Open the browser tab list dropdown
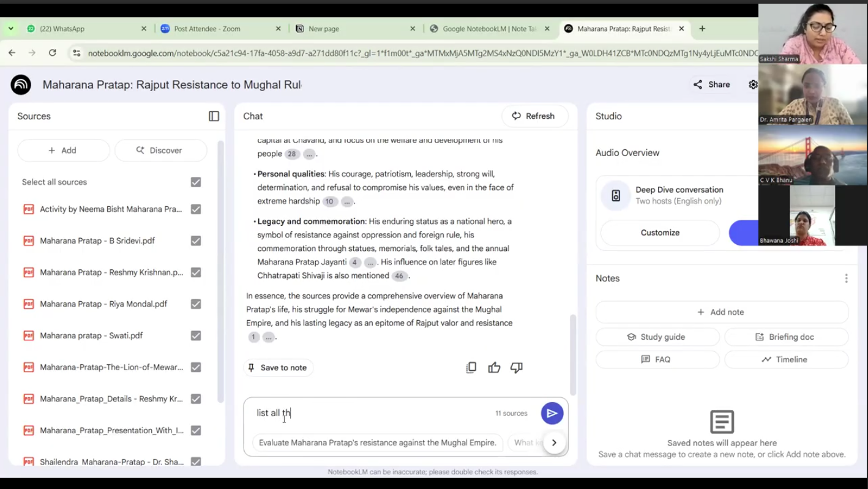The image size is (868, 489). [x=11, y=29]
